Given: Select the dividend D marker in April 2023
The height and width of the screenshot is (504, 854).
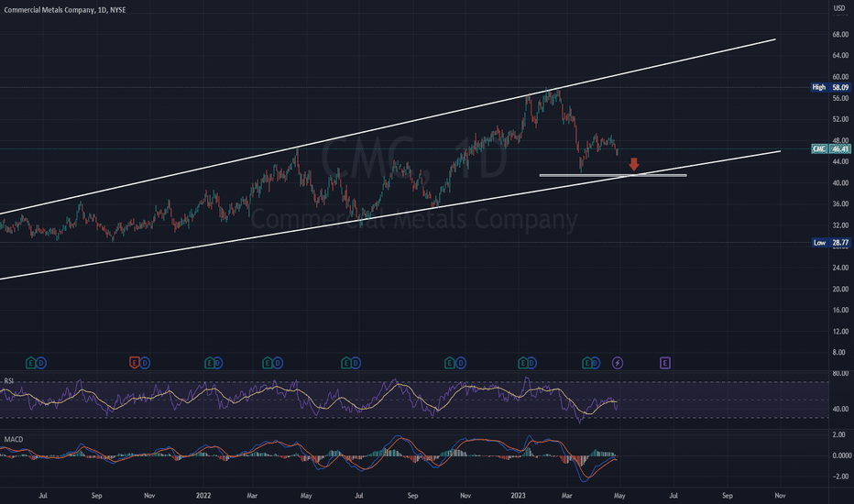Looking at the screenshot, I should 596,363.
